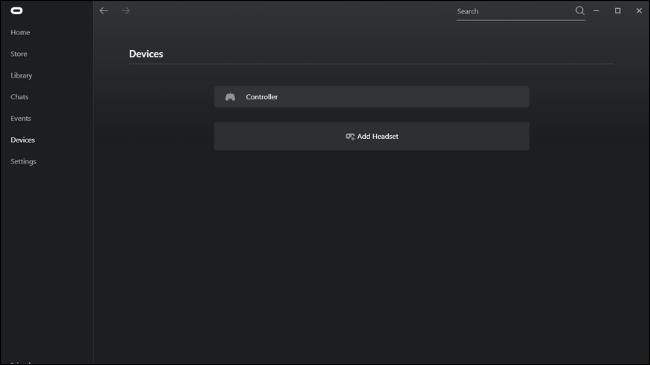Open the Home section
This screenshot has width=650, height=365.
[20, 32]
